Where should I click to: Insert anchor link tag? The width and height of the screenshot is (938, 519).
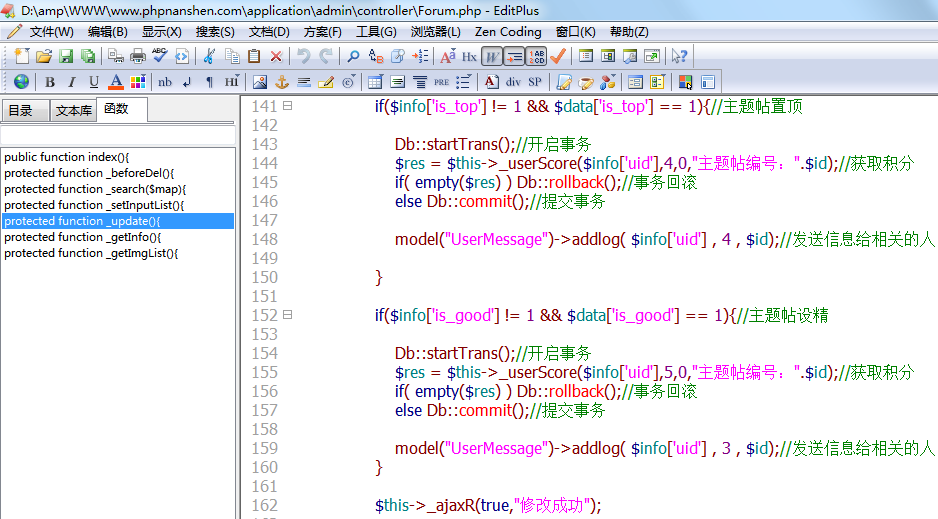point(282,82)
